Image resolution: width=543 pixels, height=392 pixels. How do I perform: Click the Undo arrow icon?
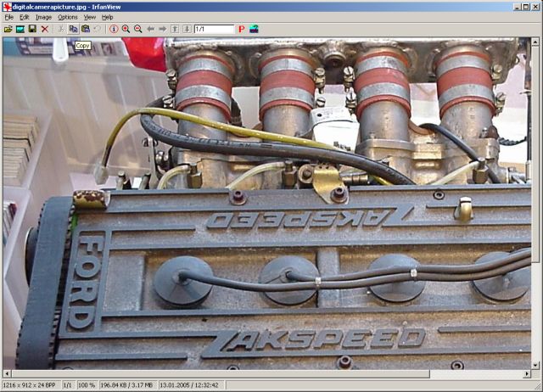[98, 29]
